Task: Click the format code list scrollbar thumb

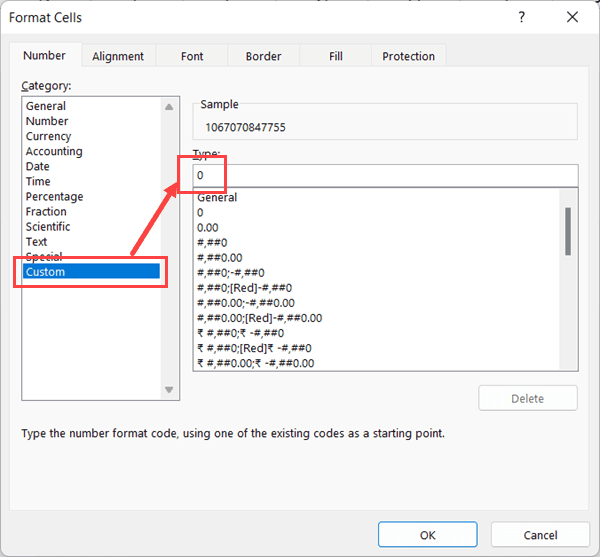Action: pyautogui.click(x=568, y=231)
